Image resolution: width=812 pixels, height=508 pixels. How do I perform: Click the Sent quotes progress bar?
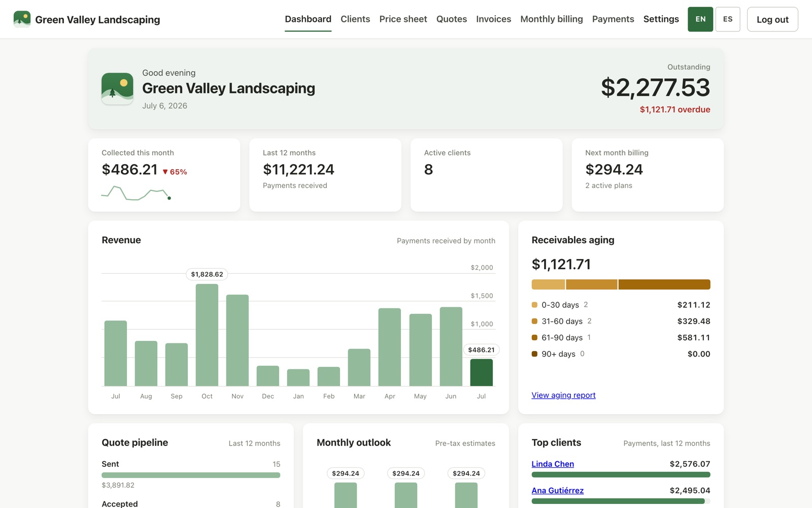[x=191, y=475]
